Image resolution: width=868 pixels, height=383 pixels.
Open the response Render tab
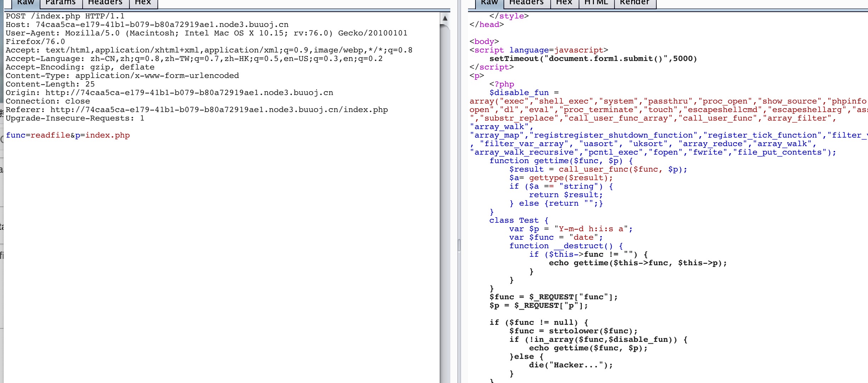pyautogui.click(x=635, y=3)
